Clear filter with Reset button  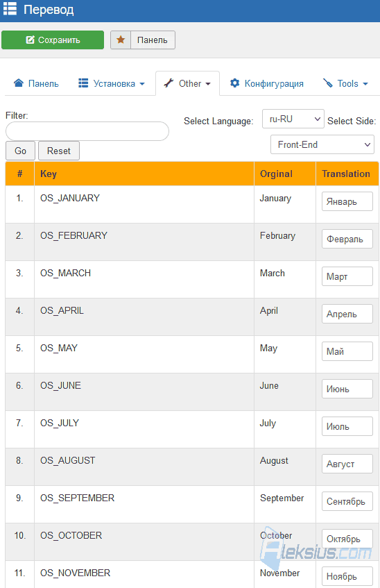click(x=59, y=151)
